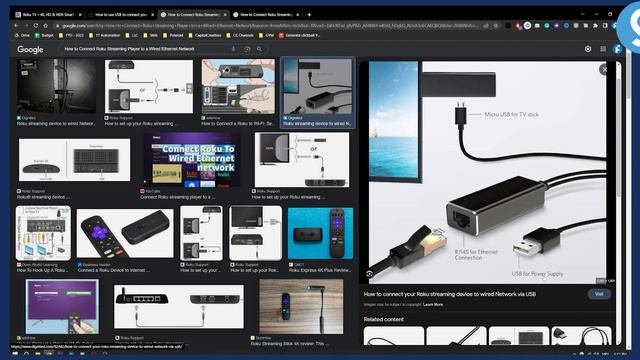Open the Windows Start menu

click(x=15, y=353)
